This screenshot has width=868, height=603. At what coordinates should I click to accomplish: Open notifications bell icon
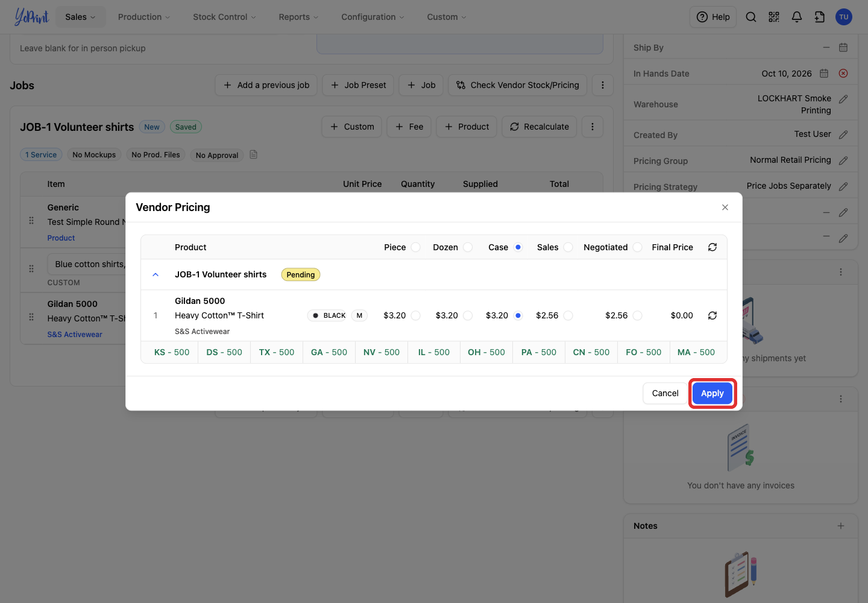tap(797, 17)
